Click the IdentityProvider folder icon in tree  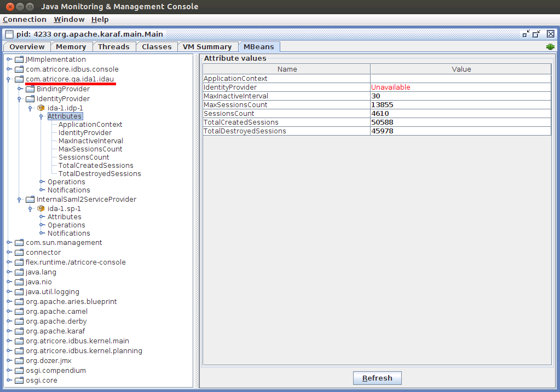pyautogui.click(x=30, y=99)
